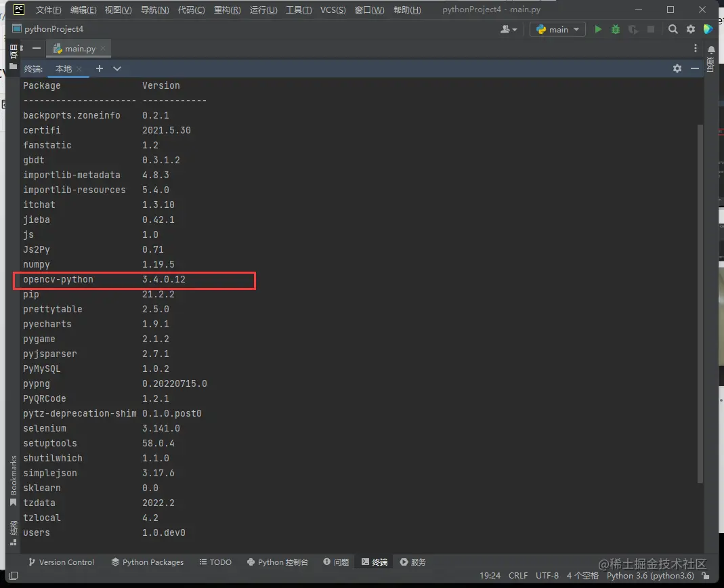Open the 代码(C) menu
The height and width of the screenshot is (588, 724).
(x=191, y=9)
